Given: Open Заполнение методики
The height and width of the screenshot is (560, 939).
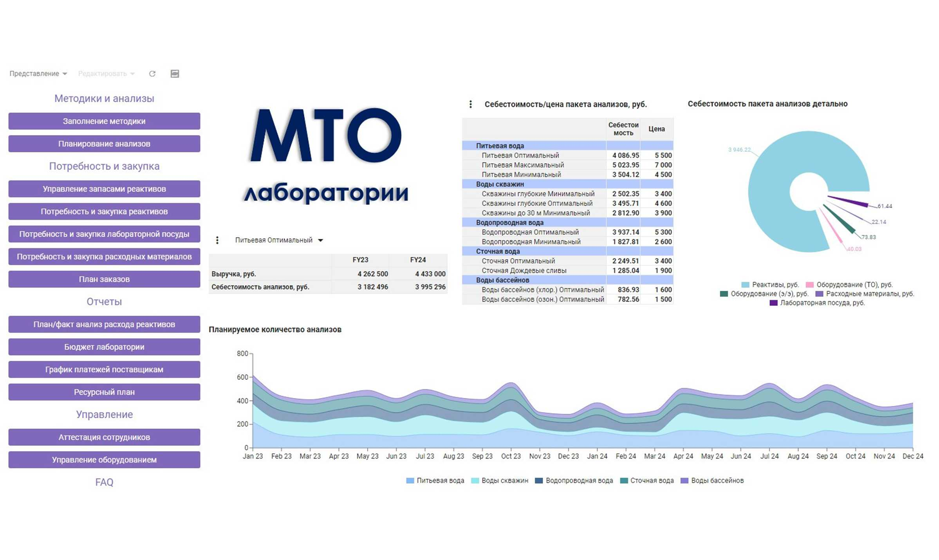Looking at the screenshot, I should tap(104, 121).
